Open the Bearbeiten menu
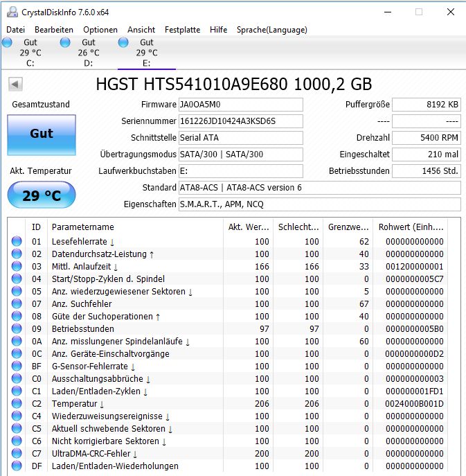This screenshot has height=476, width=466. 54,30
